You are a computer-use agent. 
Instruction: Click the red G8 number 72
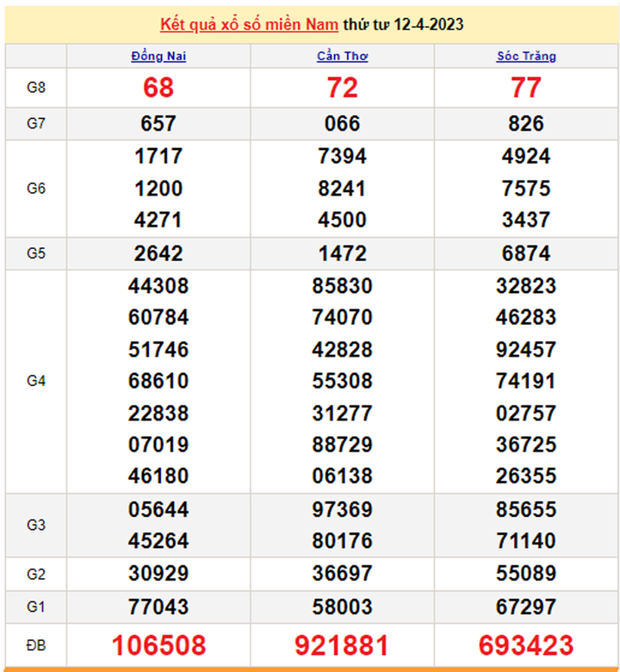coord(342,88)
